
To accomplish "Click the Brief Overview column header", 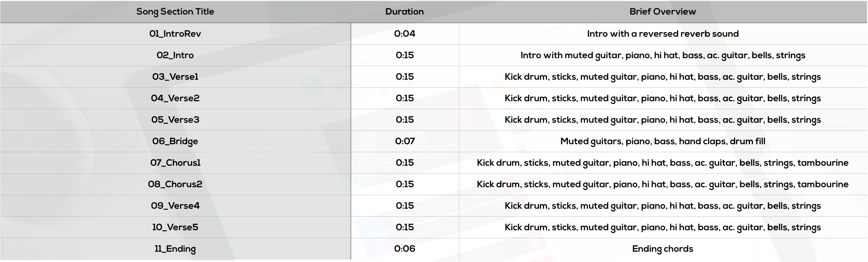I will click(663, 12).
